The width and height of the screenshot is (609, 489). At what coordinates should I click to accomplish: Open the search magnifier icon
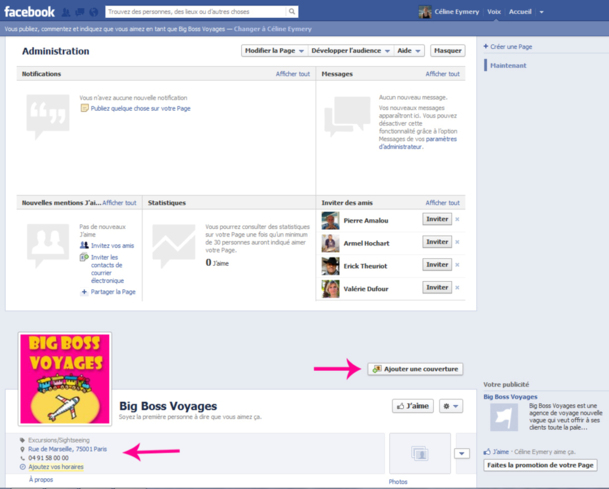pyautogui.click(x=292, y=12)
